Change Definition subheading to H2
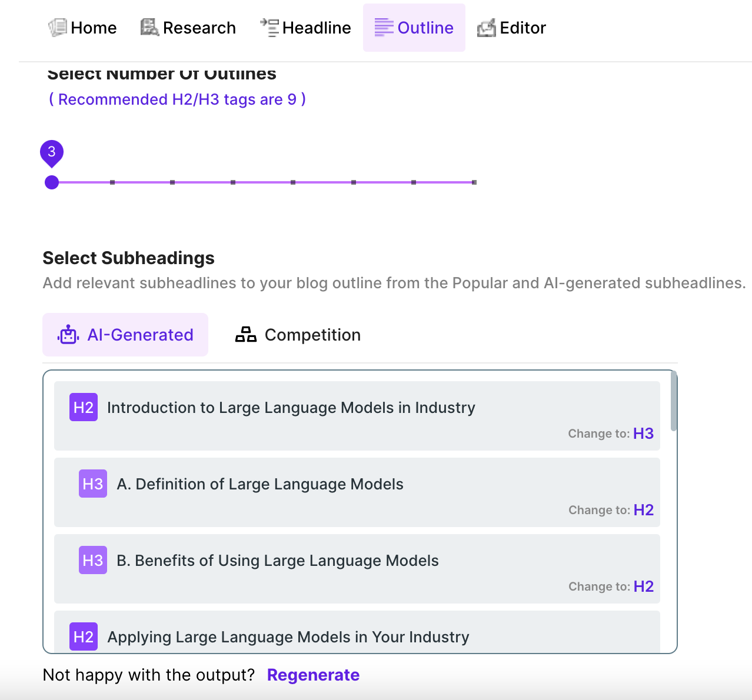 pos(643,510)
